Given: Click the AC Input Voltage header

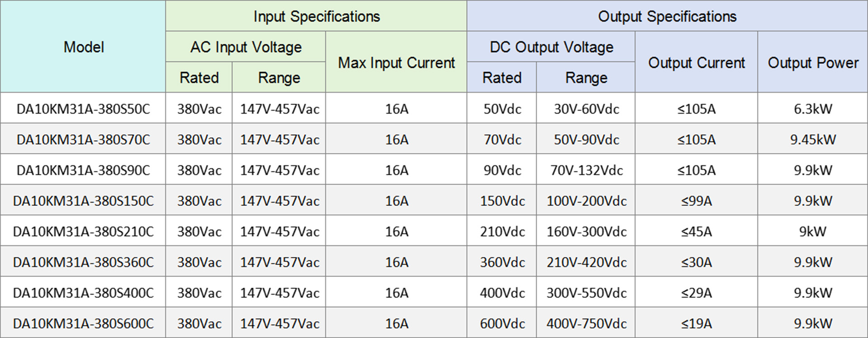Looking at the screenshot, I should (x=246, y=47).
